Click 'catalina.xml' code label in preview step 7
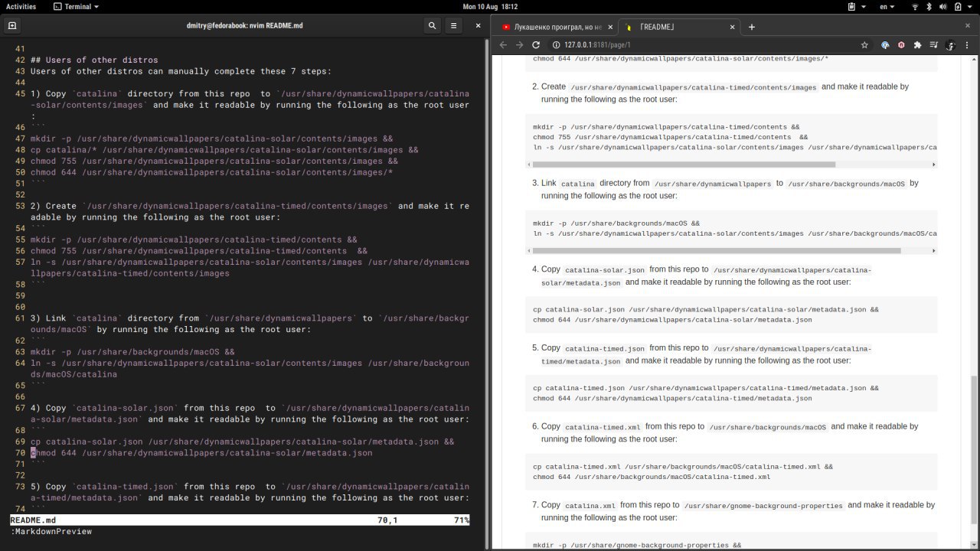Image resolution: width=980 pixels, height=551 pixels. [x=590, y=506]
